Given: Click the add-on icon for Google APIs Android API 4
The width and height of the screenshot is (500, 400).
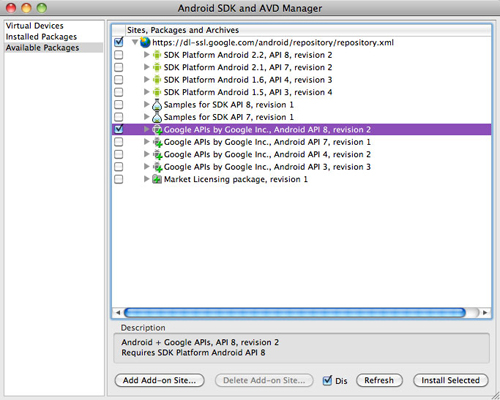Looking at the screenshot, I should [x=157, y=155].
